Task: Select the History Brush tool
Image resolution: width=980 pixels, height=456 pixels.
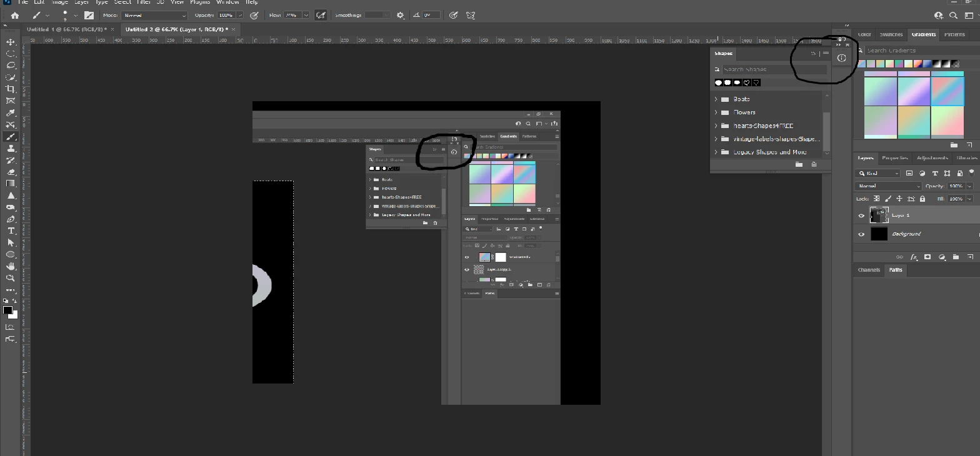Action: click(11, 161)
